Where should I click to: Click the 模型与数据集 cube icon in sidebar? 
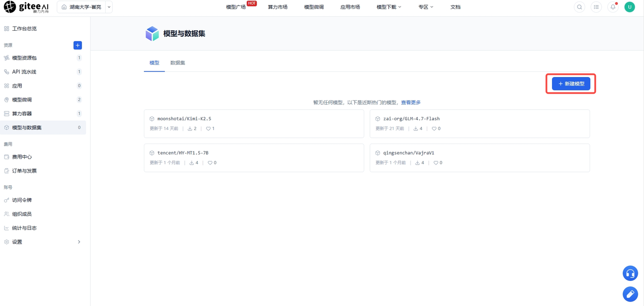pyautogui.click(x=7, y=128)
